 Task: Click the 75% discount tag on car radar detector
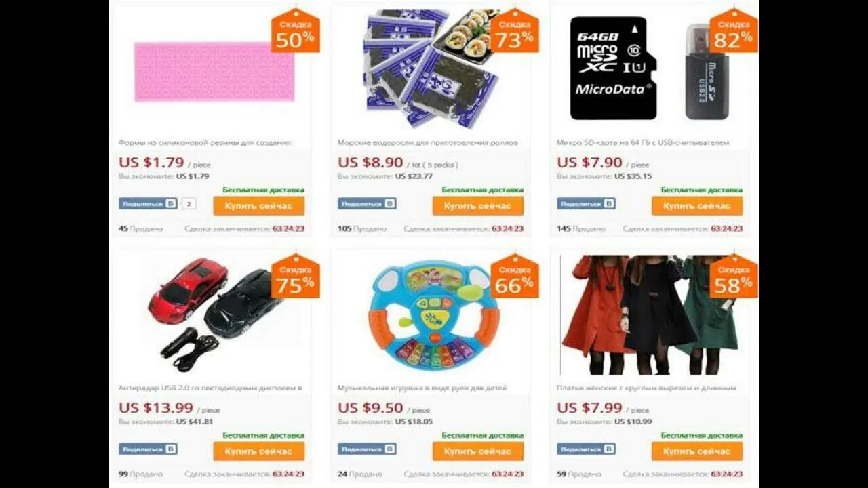[x=295, y=277]
